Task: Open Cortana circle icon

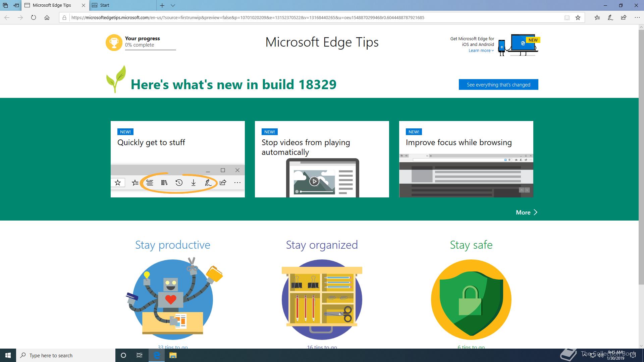Action: coord(123,355)
